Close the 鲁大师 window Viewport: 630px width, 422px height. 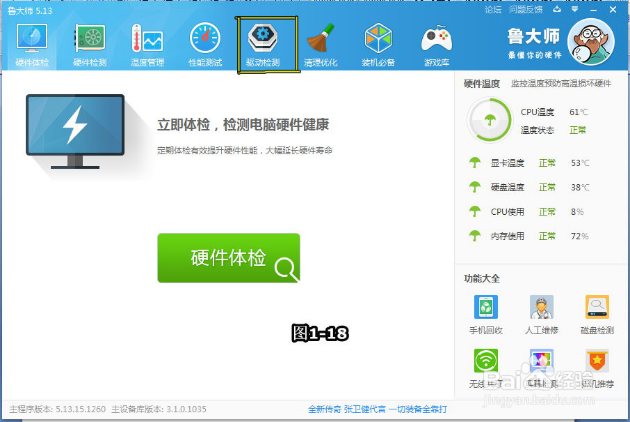(x=613, y=9)
